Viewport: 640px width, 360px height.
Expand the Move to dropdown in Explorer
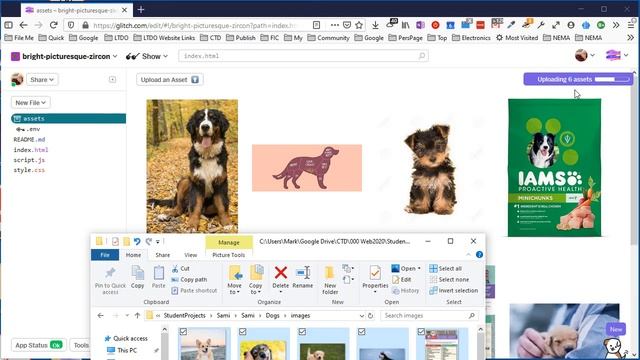(x=234, y=289)
